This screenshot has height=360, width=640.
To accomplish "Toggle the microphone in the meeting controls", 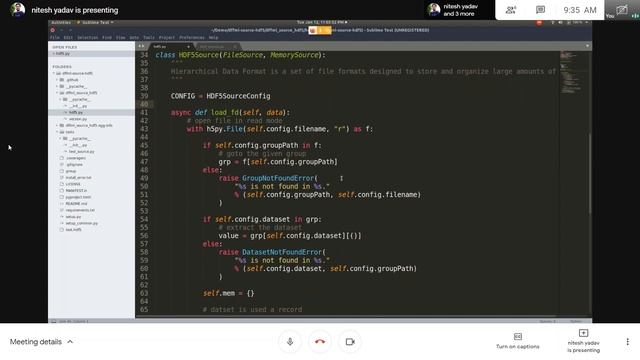I will click(x=290, y=342).
